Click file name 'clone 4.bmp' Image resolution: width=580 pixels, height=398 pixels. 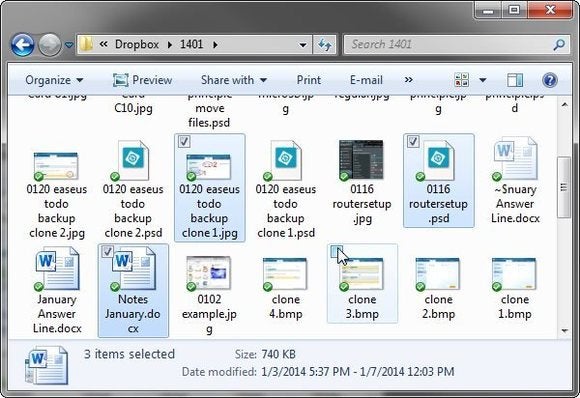point(286,306)
